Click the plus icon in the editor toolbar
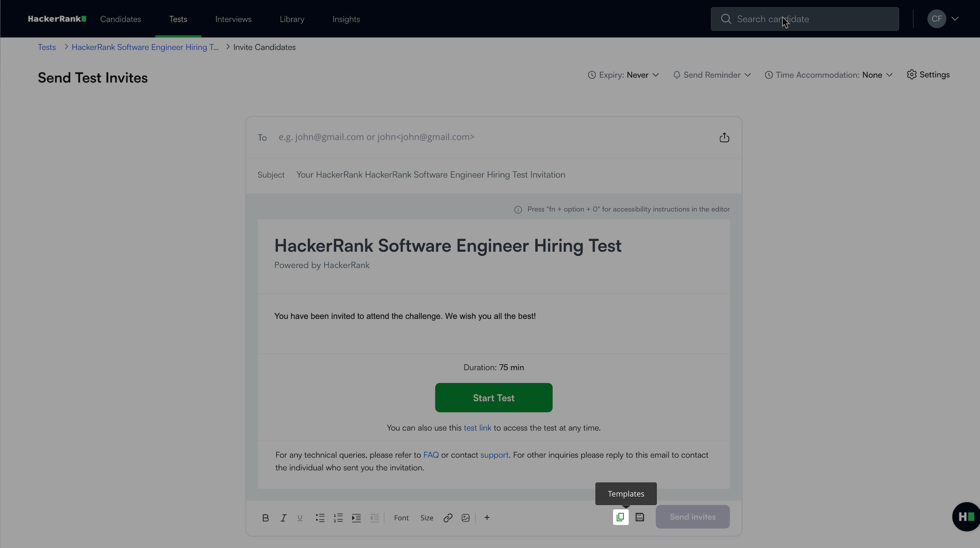Screen dimensions: 980x548 click(487, 517)
